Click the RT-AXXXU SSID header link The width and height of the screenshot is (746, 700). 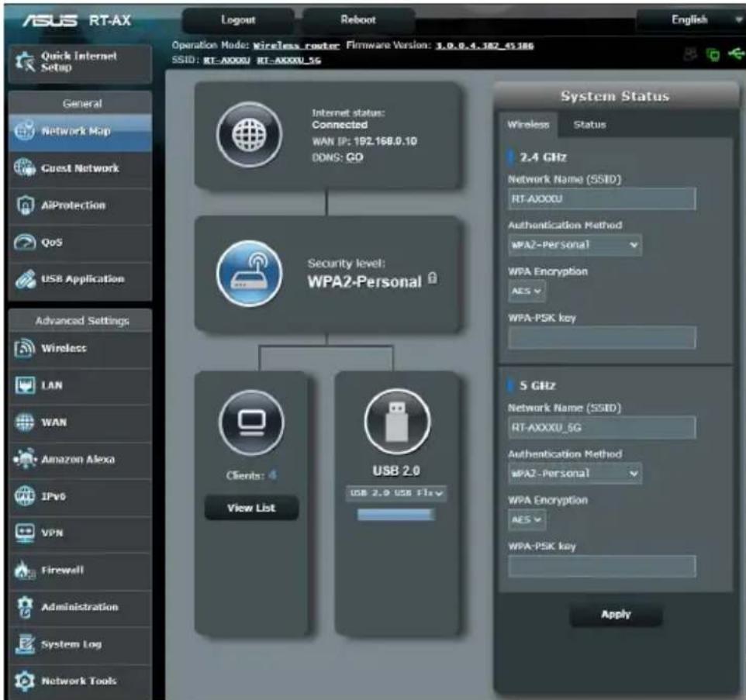(x=226, y=60)
